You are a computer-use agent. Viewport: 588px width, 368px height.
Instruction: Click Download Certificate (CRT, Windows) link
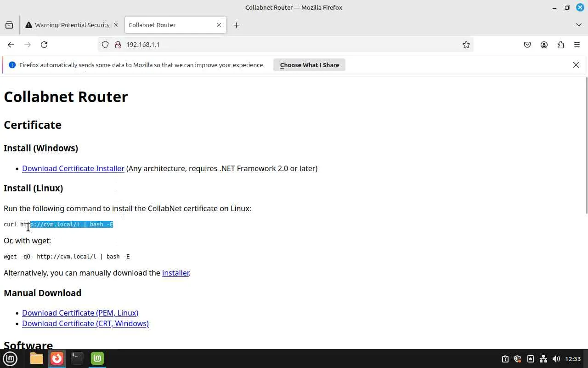(x=85, y=323)
